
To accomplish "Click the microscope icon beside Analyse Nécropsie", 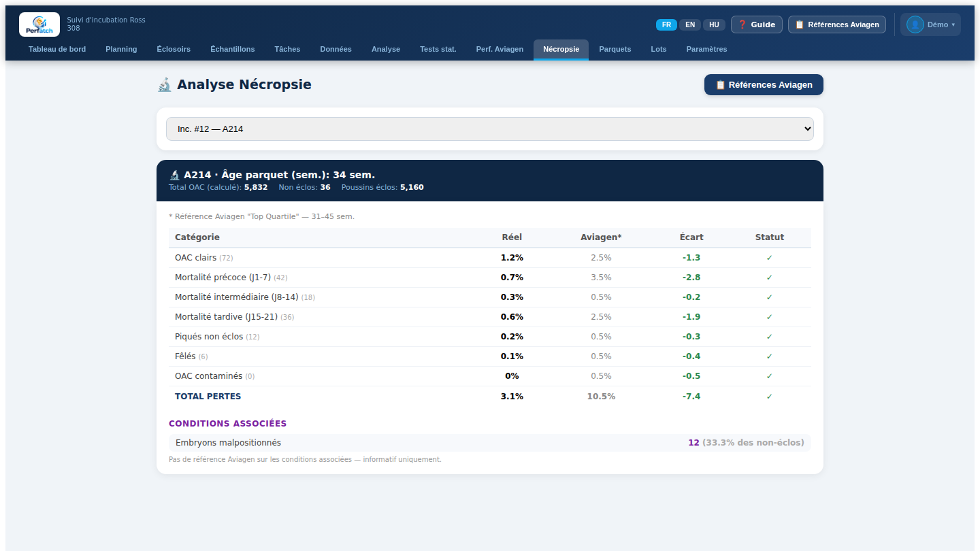I will (164, 85).
